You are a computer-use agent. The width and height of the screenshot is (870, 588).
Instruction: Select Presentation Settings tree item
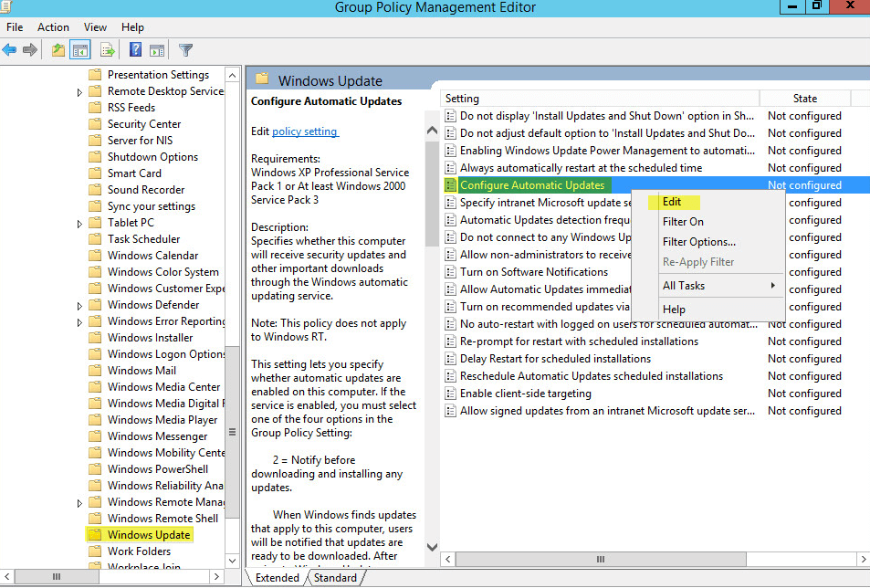point(158,74)
